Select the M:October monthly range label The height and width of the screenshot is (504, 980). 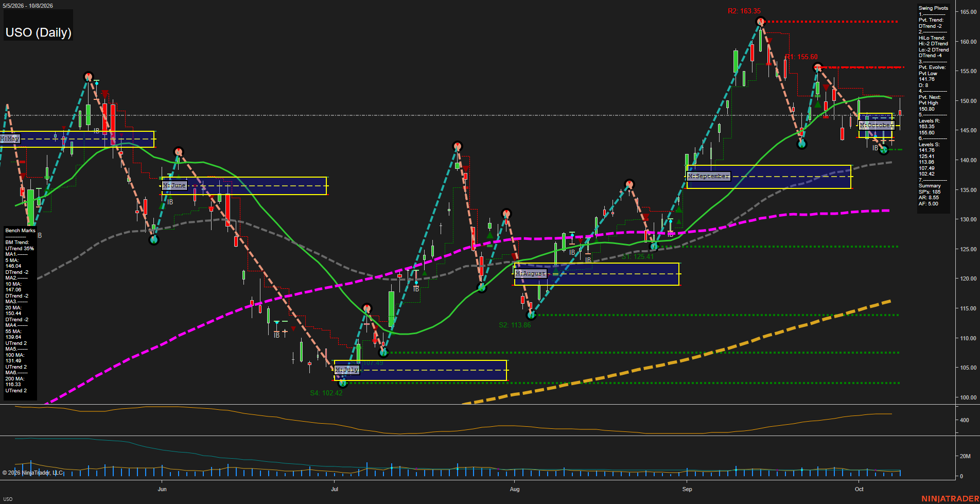tap(876, 125)
